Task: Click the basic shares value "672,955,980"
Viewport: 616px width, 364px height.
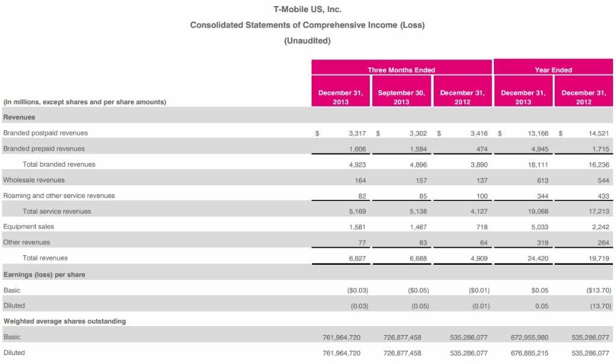Action: (x=529, y=338)
